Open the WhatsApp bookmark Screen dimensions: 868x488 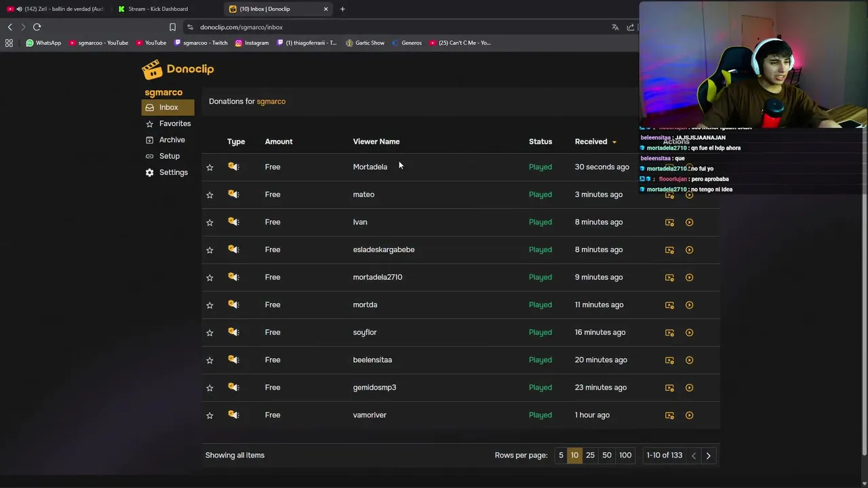click(x=43, y=43)
